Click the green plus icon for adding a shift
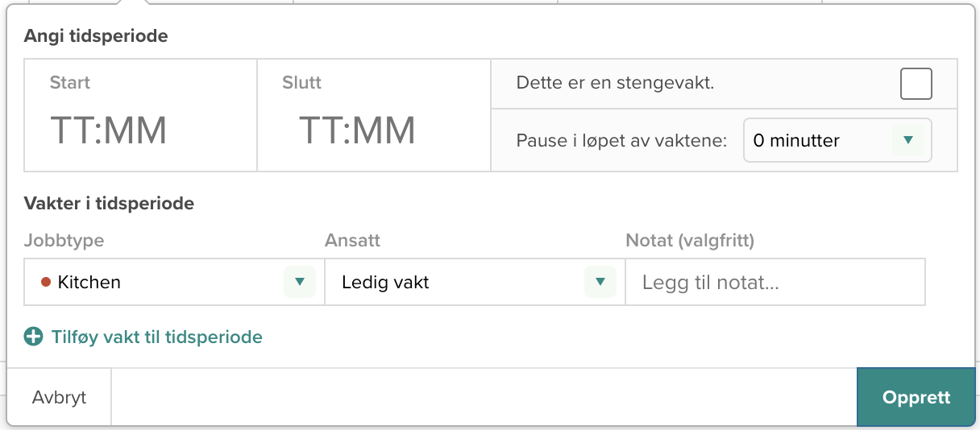This screenshot has height=430, width=980. [x=33, y=337]
